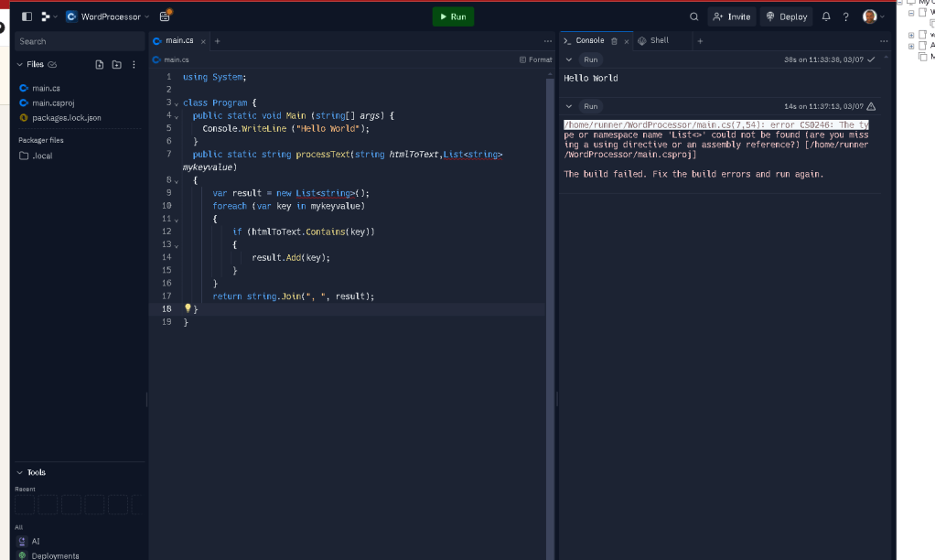Open the notifications calendar icon beside project name
Viewport: 935px width, 560px height.
[166, 16]
